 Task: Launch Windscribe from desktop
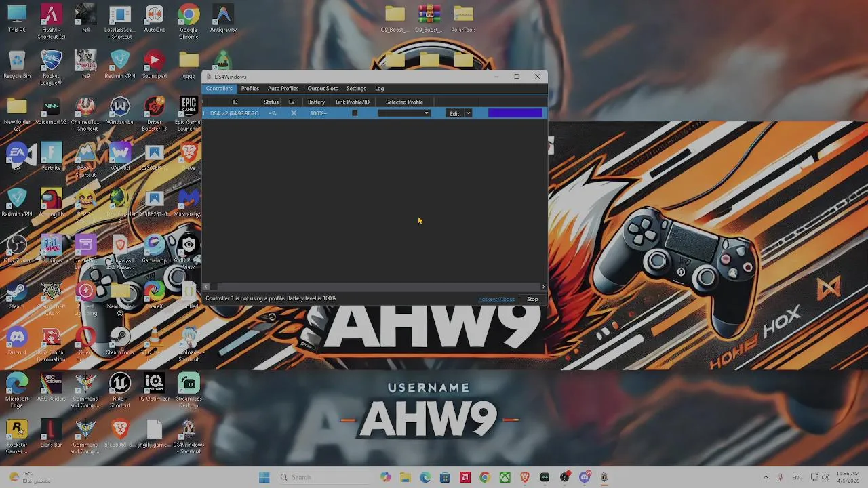point(120,111)
